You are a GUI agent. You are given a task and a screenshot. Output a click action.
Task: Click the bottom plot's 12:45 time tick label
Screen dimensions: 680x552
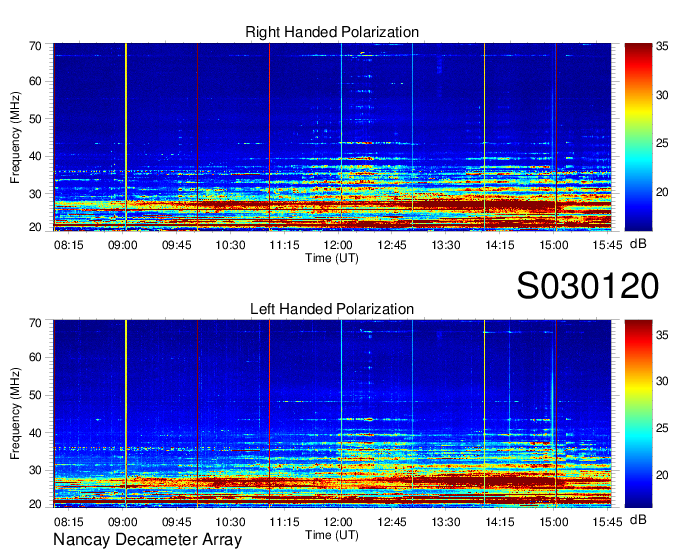pos(392,522)
